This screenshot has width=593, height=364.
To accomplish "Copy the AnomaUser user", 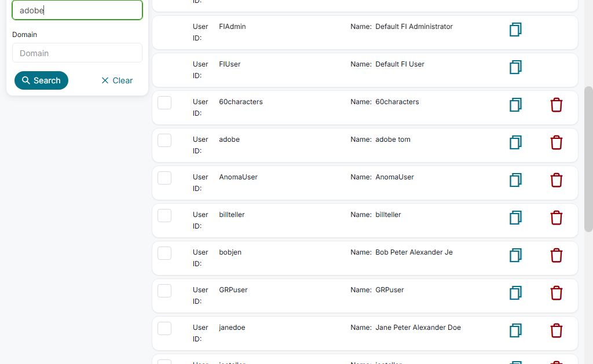I will coord(515,180).
